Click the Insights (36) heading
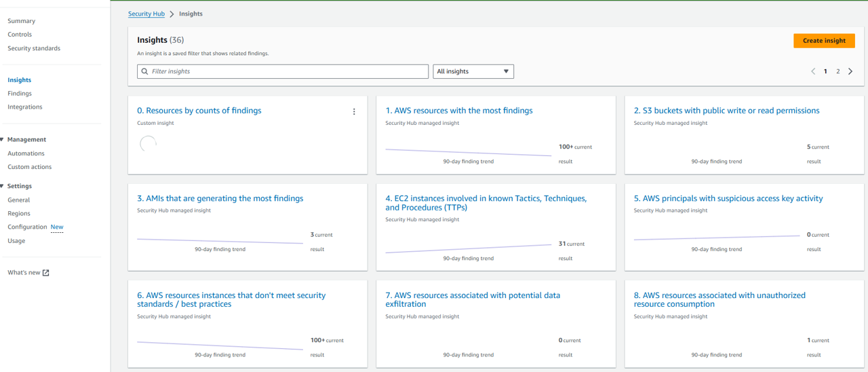Screen dimensions: 868x372 point(161,40)
